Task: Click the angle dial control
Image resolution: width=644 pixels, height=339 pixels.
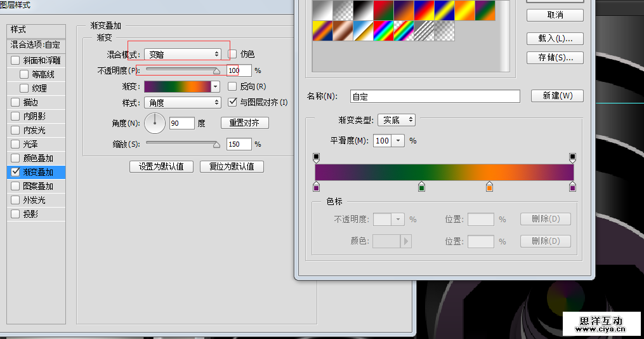Action: click(x=155, y=123)
